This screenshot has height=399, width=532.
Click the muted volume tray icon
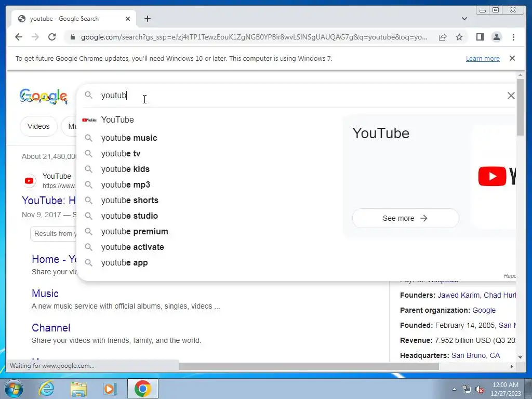480,390
